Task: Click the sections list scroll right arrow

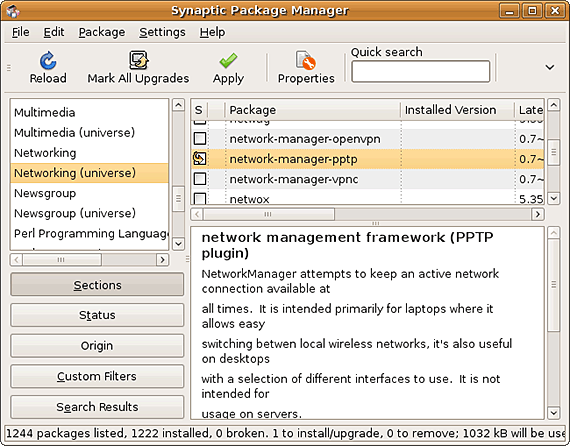Action: click(162, 260)
